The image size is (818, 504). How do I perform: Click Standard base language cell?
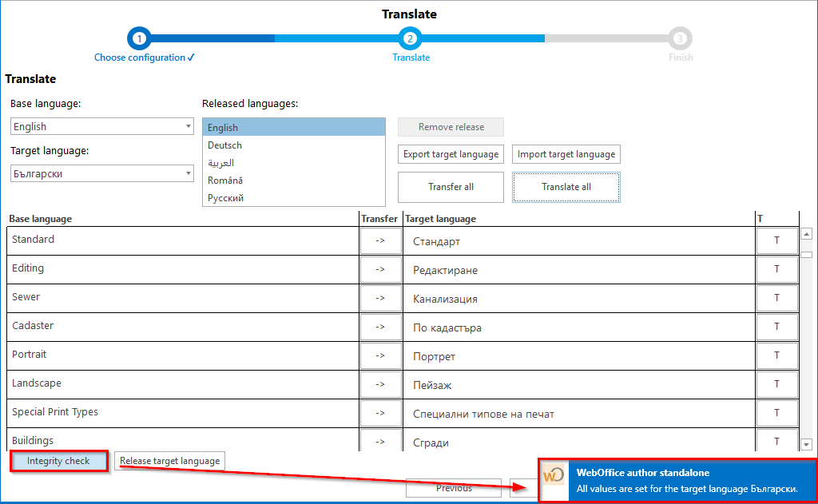183,240
